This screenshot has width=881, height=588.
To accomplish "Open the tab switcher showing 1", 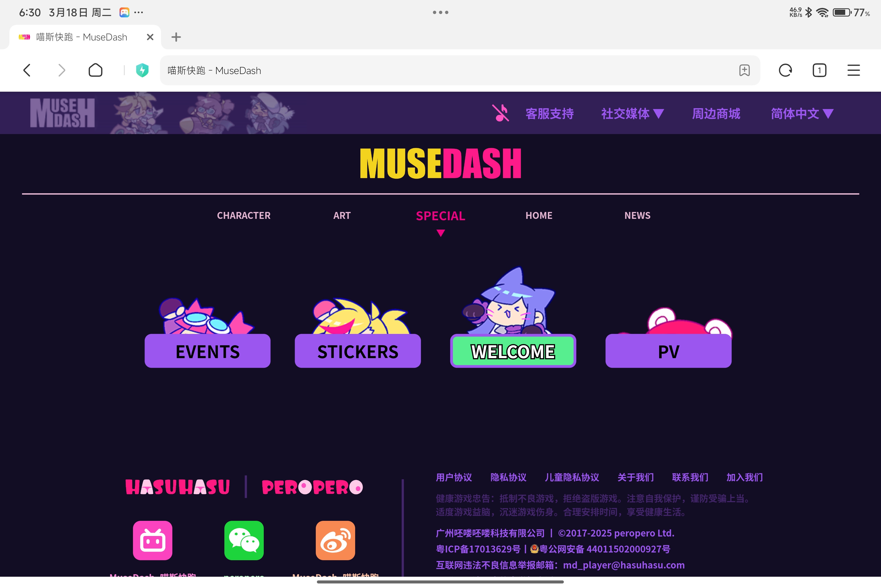I will point(819,70).
